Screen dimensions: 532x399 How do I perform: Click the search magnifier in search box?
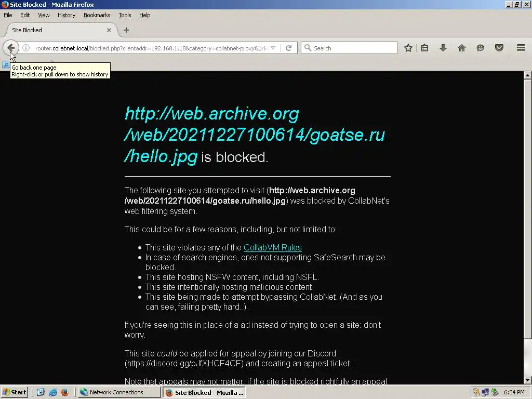coord(308,48)
